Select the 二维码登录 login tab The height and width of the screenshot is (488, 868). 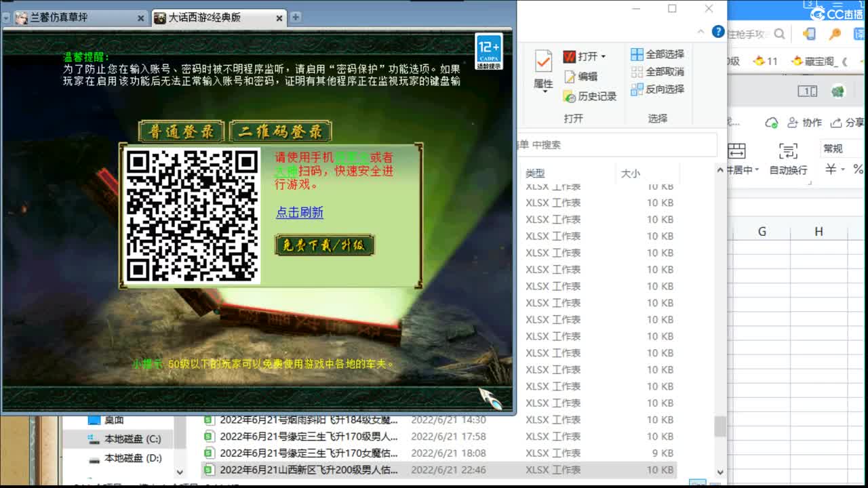coord(281,131)
